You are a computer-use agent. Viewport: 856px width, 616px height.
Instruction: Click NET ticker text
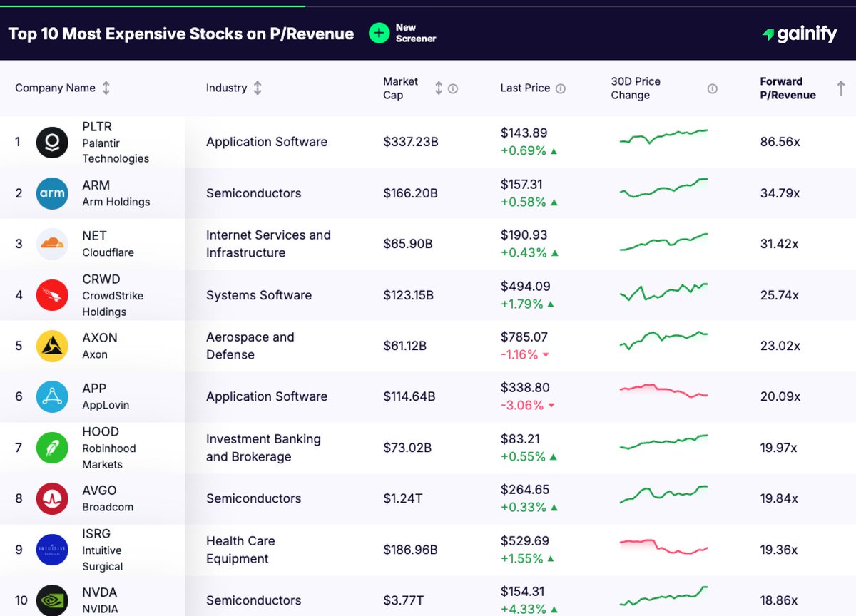click(94, 236)
